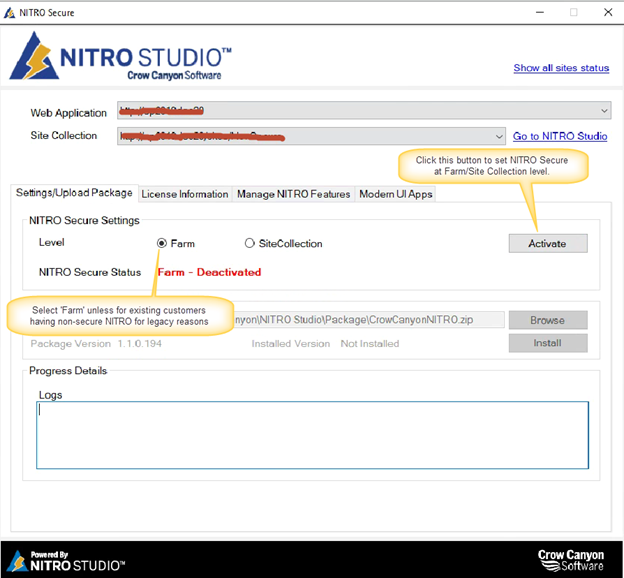Follow the Go to NITRO Studio link
The width and height of the screenshot is (624, 578).
point(560,136)
